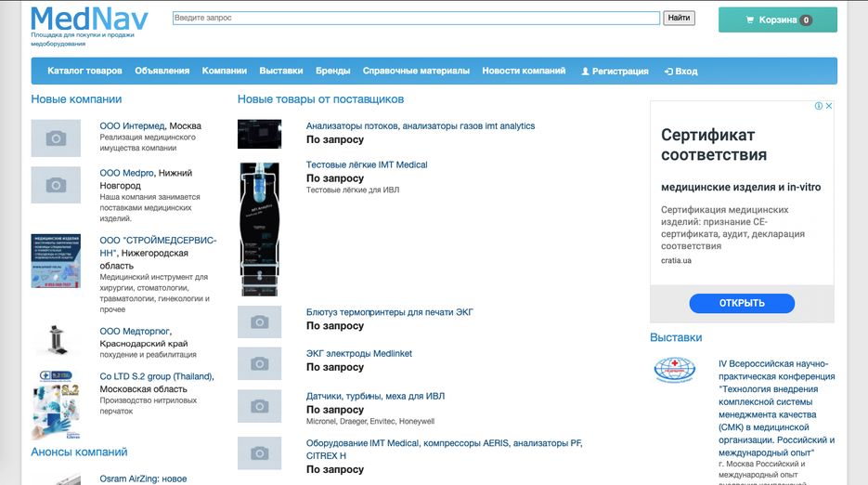Go to Объявления section

tap(162, 71)
